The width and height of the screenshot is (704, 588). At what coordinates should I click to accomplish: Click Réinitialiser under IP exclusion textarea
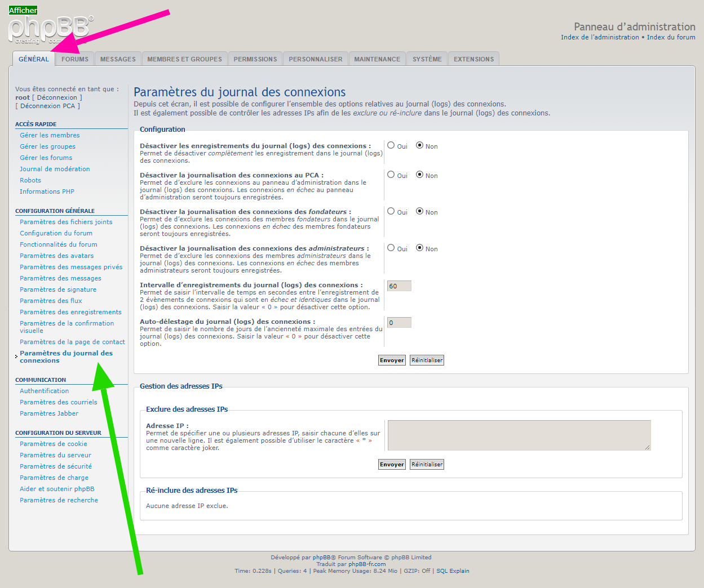pos(427,465)
